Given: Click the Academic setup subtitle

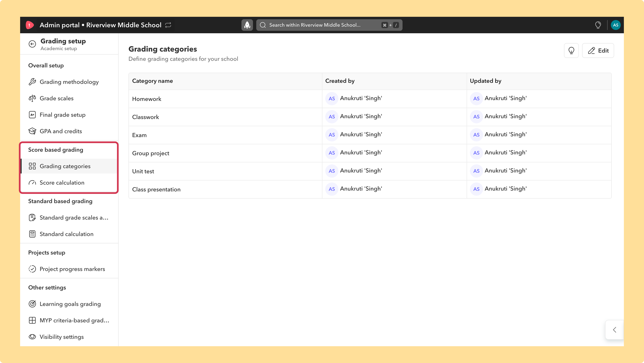Looking at the screenshot, I should [59, 49].
